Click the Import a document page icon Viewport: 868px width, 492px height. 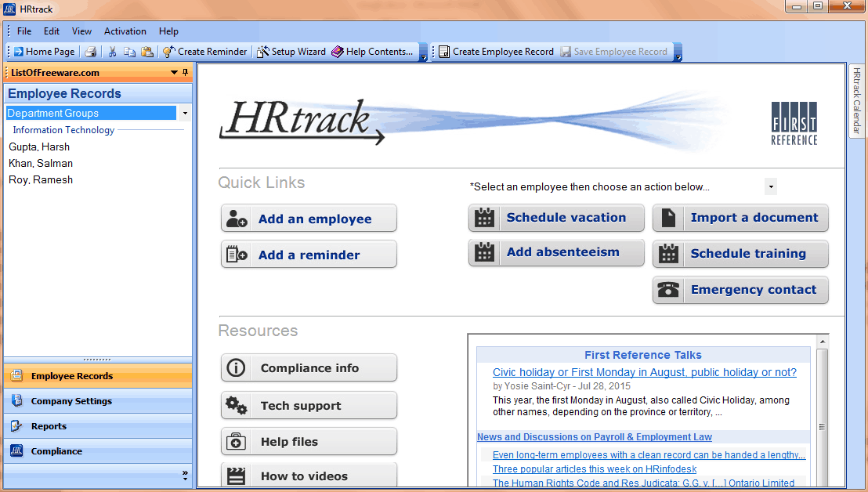coord(669,218)
